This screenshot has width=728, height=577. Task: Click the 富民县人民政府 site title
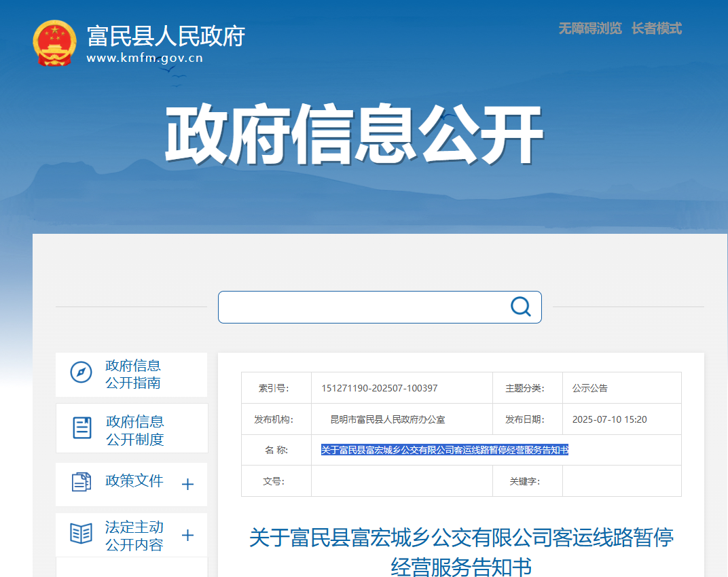pyautogui.click(x=166, y=35)
